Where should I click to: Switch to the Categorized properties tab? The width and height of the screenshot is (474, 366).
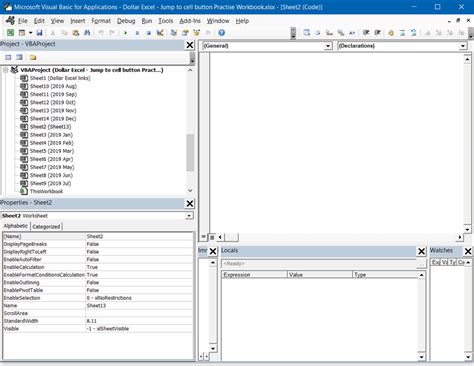(x=46, y=227)
